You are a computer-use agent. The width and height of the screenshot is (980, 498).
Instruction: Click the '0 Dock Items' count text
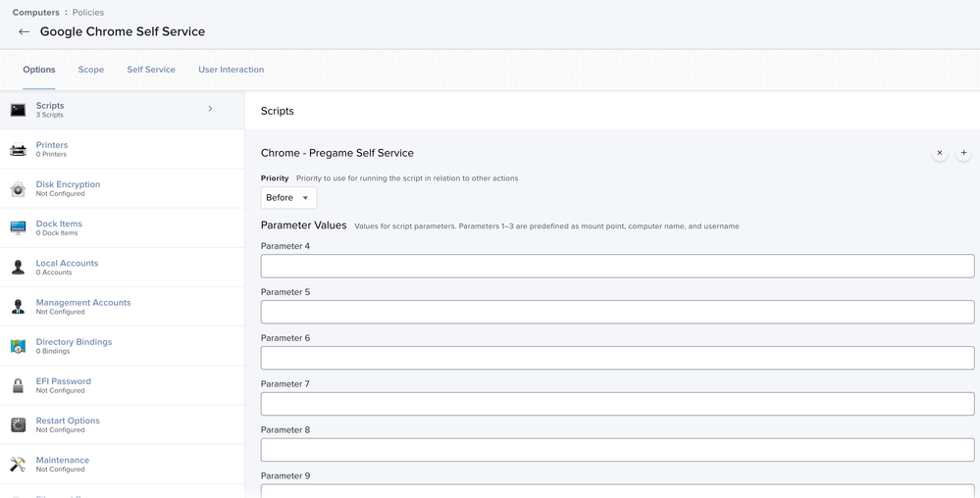[x=57, y=233]
